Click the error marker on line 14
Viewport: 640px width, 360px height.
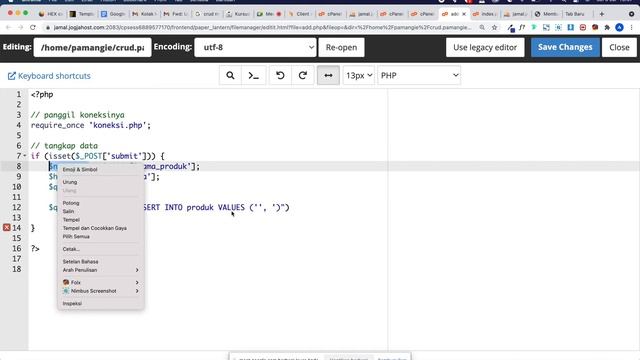pos(7,228)
